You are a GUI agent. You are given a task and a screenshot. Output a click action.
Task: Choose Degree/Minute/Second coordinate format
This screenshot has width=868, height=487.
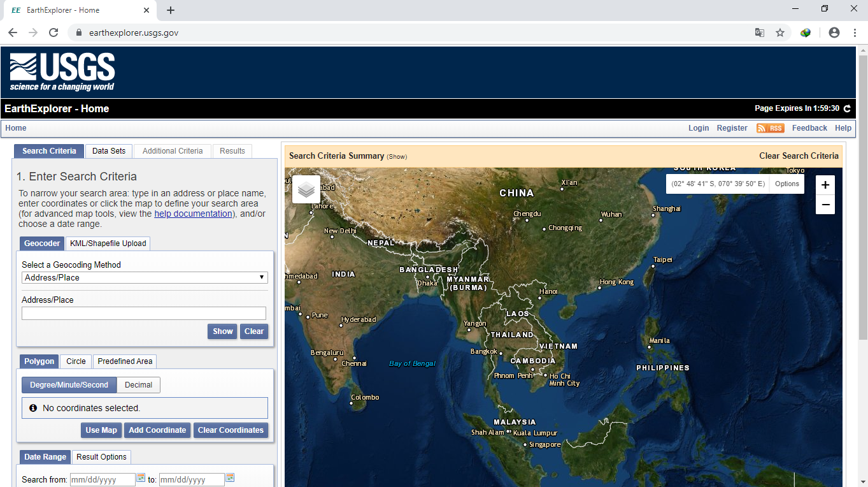tap(69, 385)
